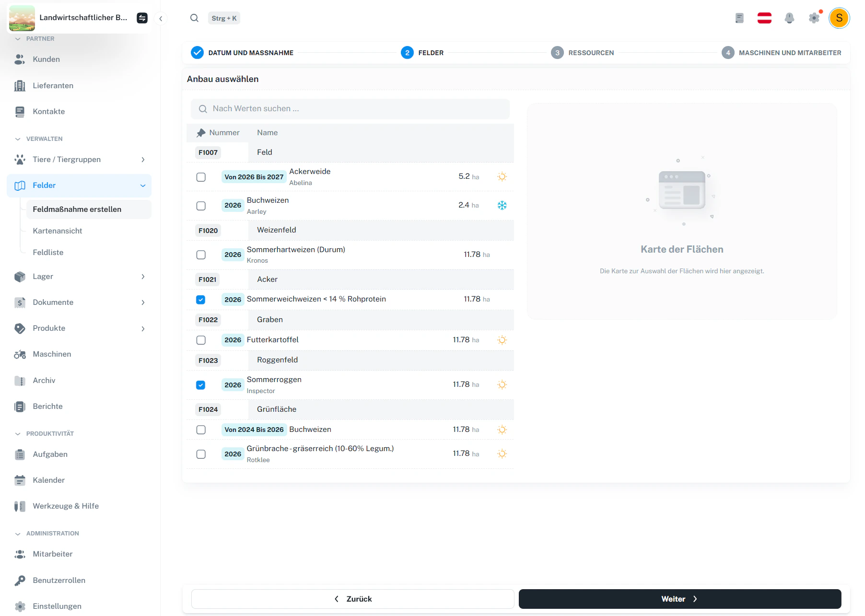
Task: Click the Produkte tag icon
Action: pyautogui.click(x=20, y=328)
